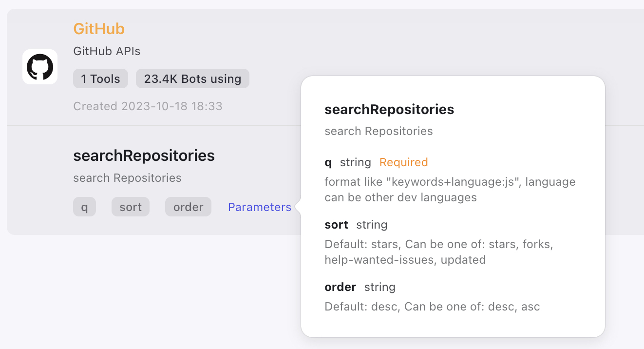This screenshot has width=644, height=349.
Task: Open the GitHub integration link
Action: (98, 29)
